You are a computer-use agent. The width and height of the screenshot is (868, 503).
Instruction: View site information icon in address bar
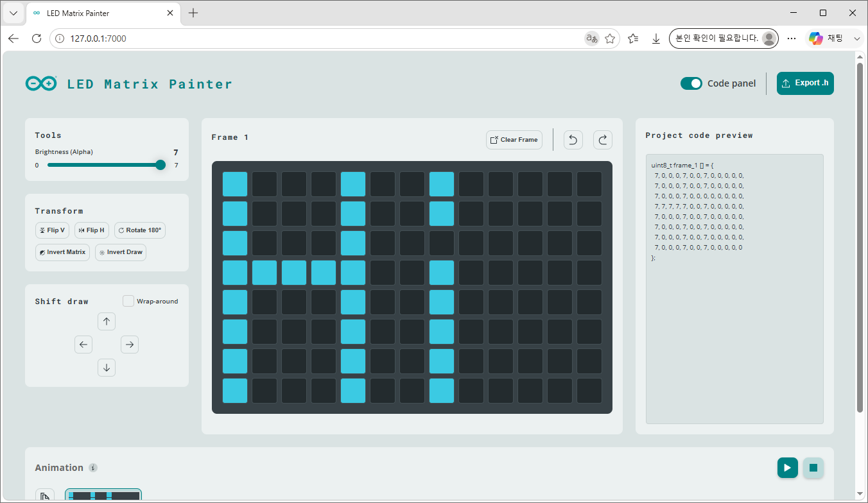(60, 38)
